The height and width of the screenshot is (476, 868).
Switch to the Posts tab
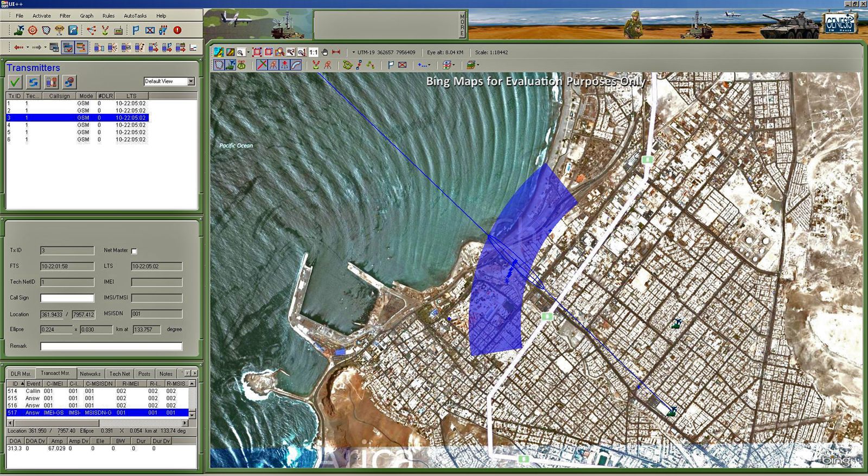coord(144,374)
